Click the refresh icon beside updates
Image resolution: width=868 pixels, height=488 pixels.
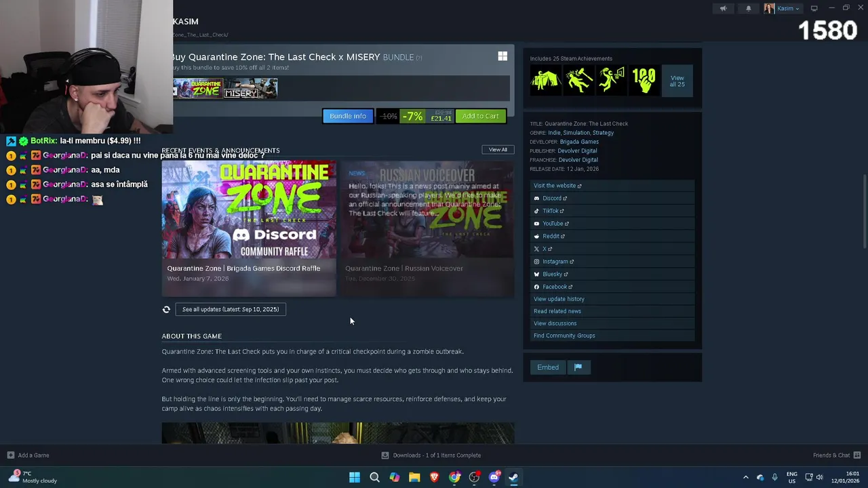[x=166, y=309]
